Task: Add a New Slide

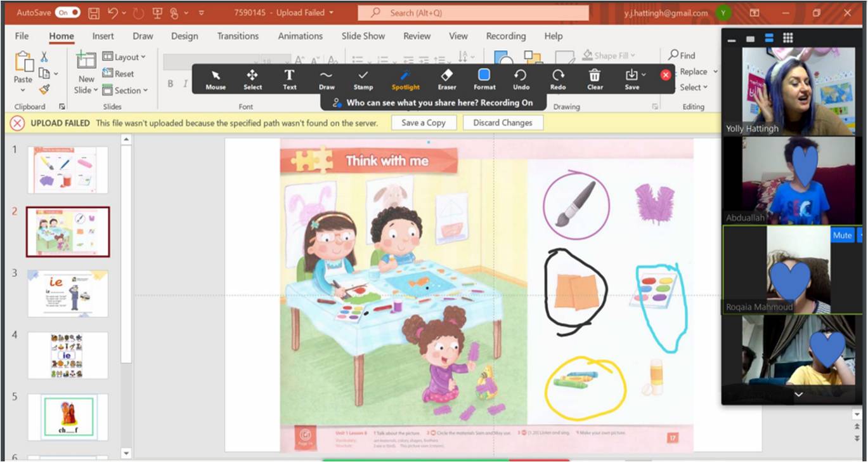Action: coord(86,74)
